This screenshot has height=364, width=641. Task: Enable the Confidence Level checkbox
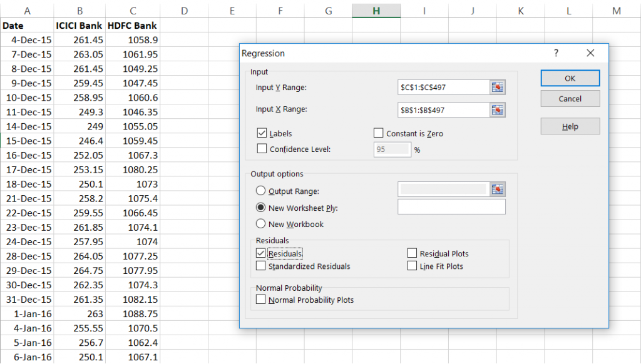(261, 149)
